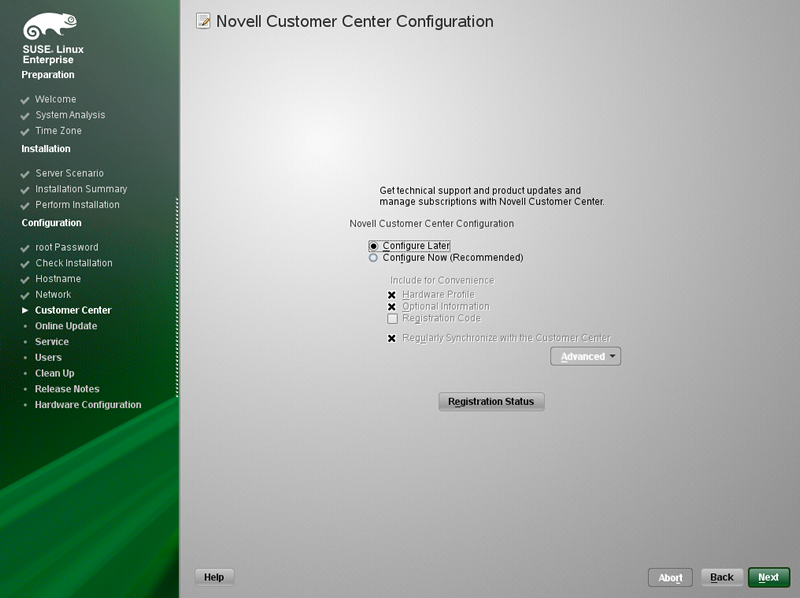800x598 pixels.
Task: Click the Check Installation step
Action: tap(73, 263)
